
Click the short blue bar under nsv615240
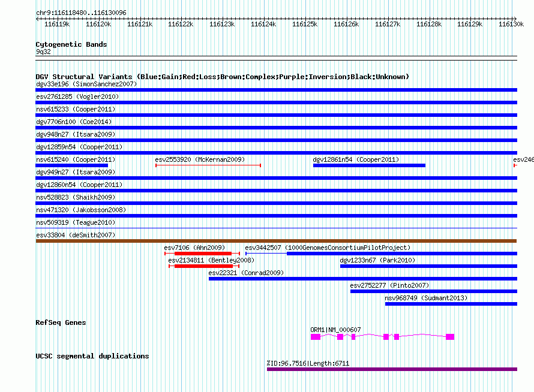[x=72, y=165]
